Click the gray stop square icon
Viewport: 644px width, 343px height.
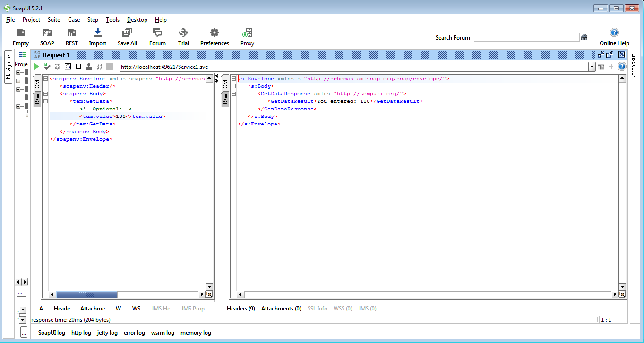tap(110, 67)
